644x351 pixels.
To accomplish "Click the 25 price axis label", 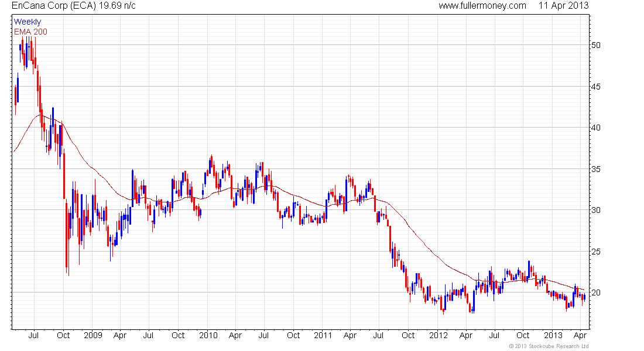I will (x=595, y=252).
